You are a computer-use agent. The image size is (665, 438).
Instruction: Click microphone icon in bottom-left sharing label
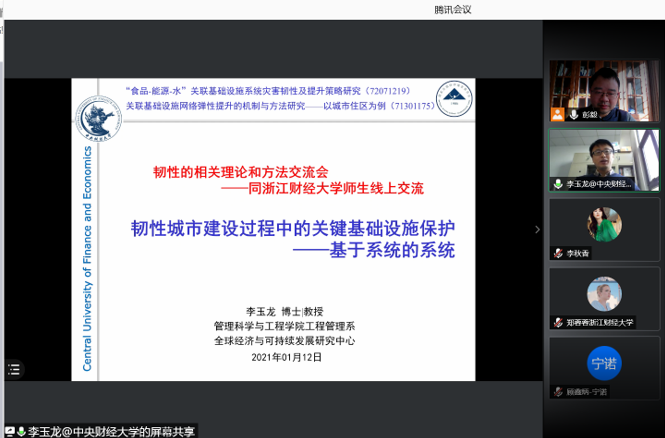click(21, 431)
